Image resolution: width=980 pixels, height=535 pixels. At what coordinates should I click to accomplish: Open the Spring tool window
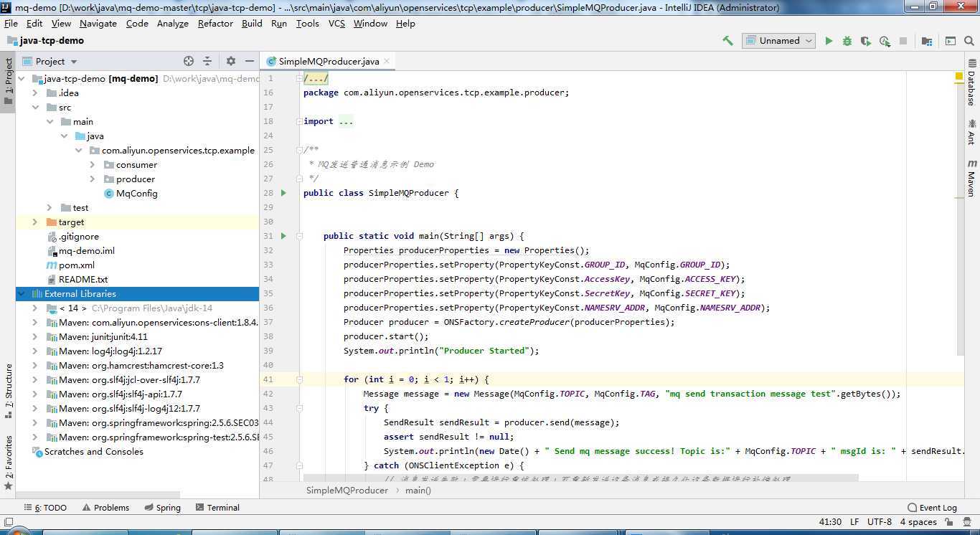click(162, 508)
